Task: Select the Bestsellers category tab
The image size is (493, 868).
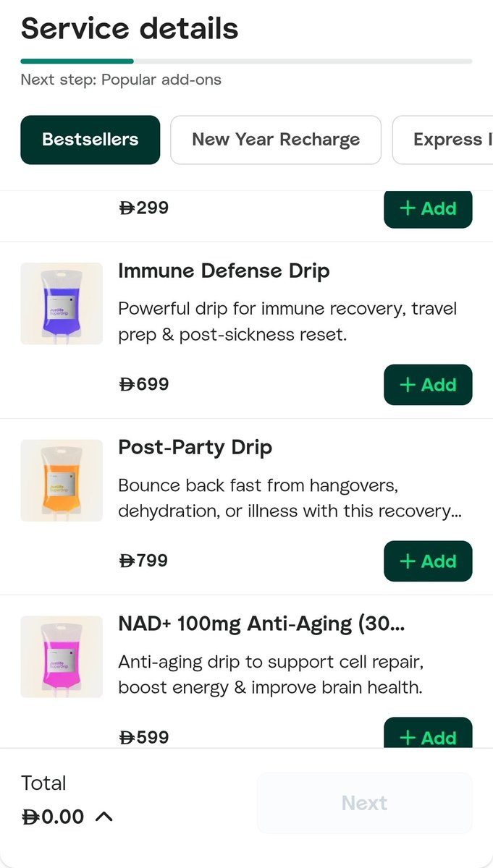Action: [90, 140]
